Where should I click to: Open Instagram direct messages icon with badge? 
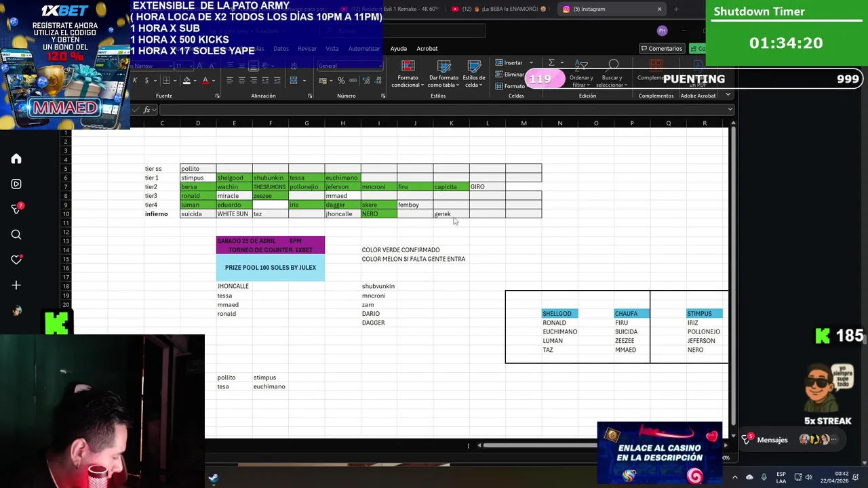click(16, 209)
